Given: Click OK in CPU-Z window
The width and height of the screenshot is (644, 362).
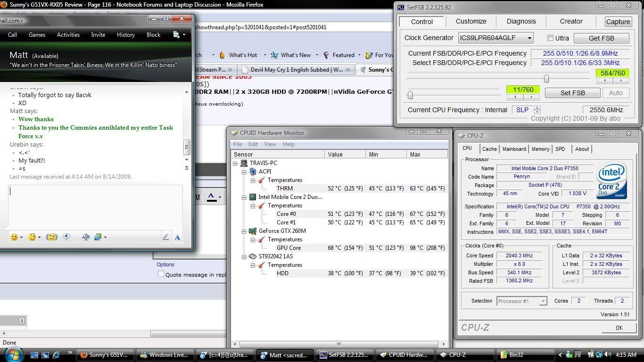Looking at the screenshot, I should (x=619, y=328).
